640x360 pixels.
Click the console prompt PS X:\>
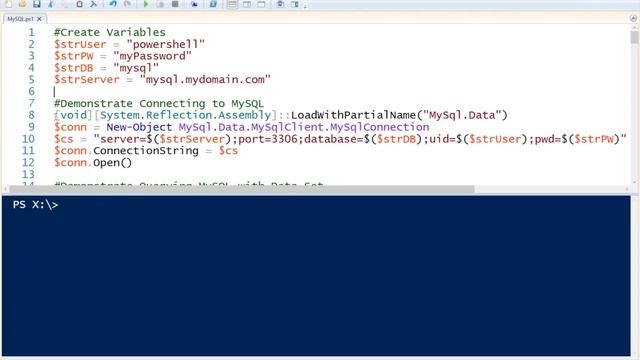pyautogui.click(x=36, y=204)
